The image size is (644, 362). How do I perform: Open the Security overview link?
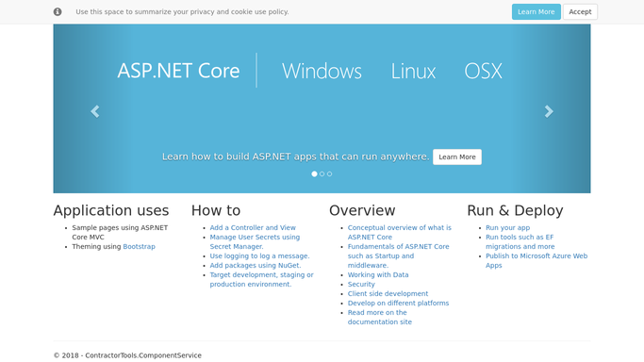click(x=361, y=285)
